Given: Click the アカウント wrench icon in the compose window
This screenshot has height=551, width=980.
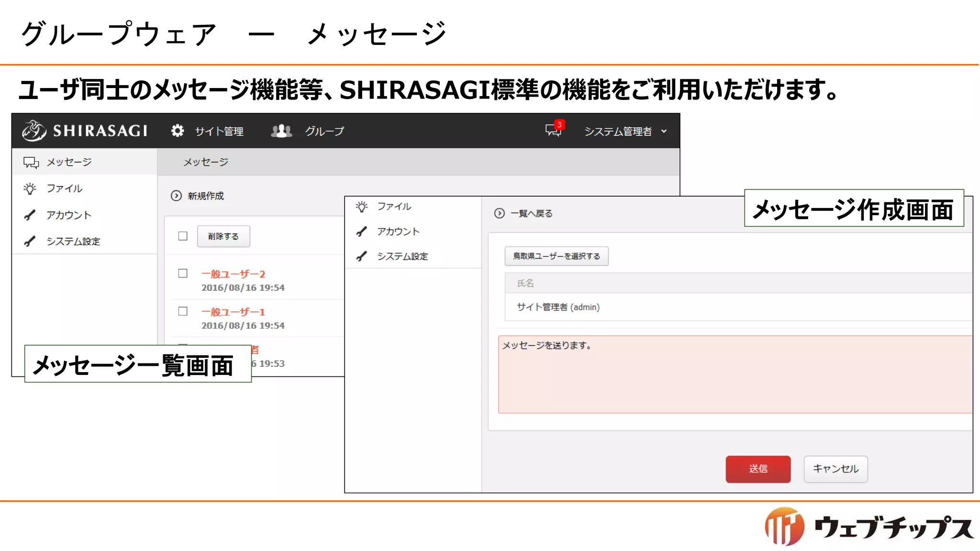Looking at the screenshot, I should point(362,231).
